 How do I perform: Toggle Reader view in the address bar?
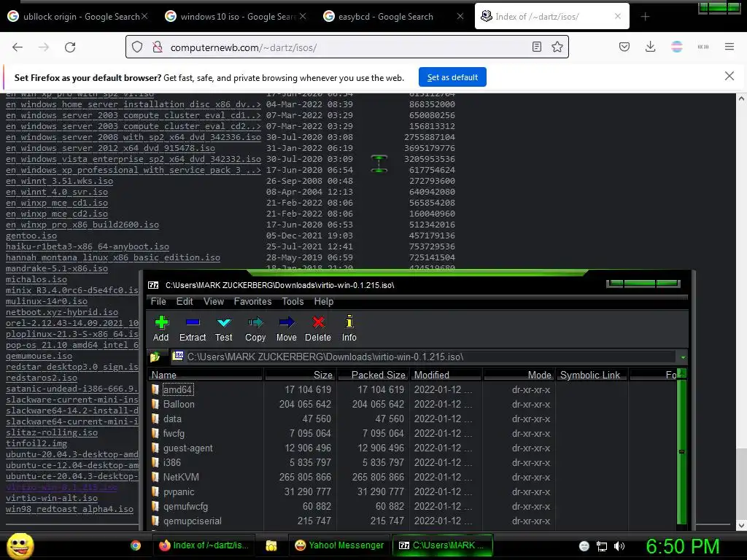click(x=536, y=47)
